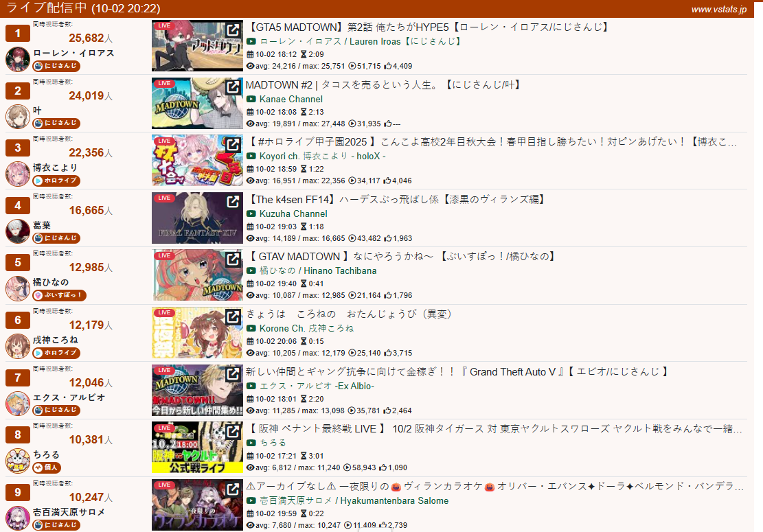The width and height of the screenshot is (763, 532).
Task: Open ヴィランカラオケ stream title
Action: point(494,486)
